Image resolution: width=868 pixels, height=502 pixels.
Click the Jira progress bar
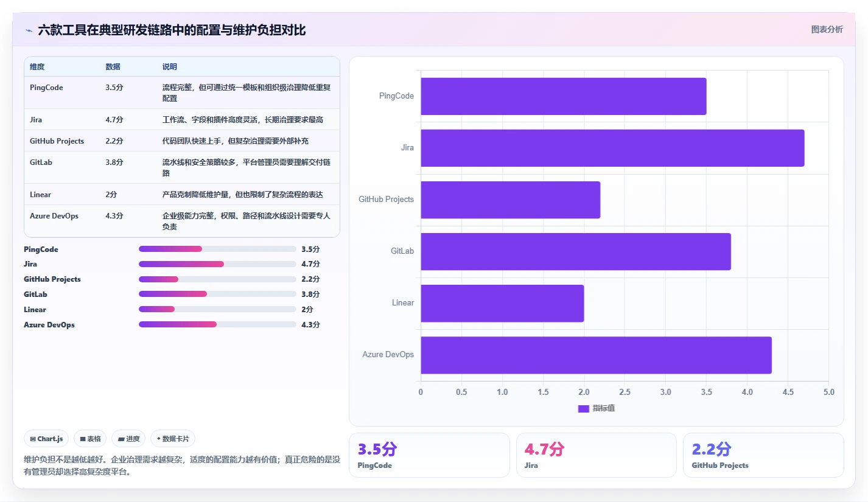pyautogui.click(x=217, y=264)
